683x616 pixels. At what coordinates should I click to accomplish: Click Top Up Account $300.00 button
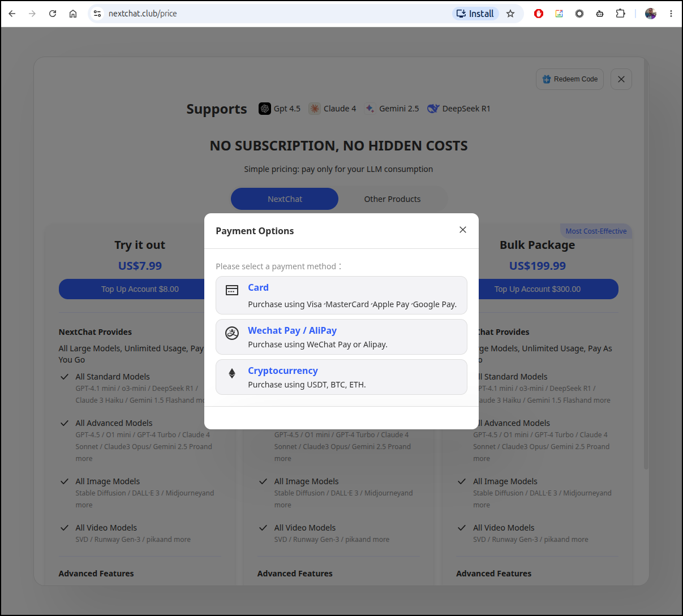(x=547, y=289)
